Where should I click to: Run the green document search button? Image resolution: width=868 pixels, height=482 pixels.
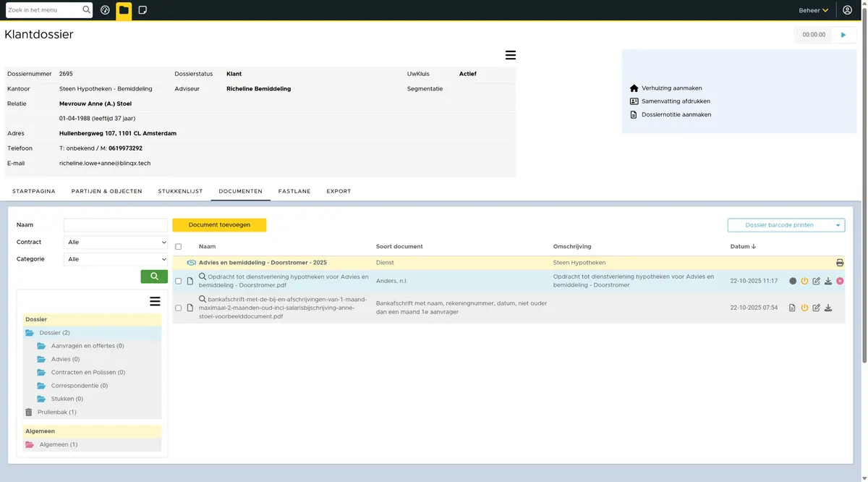pos(154,276)
